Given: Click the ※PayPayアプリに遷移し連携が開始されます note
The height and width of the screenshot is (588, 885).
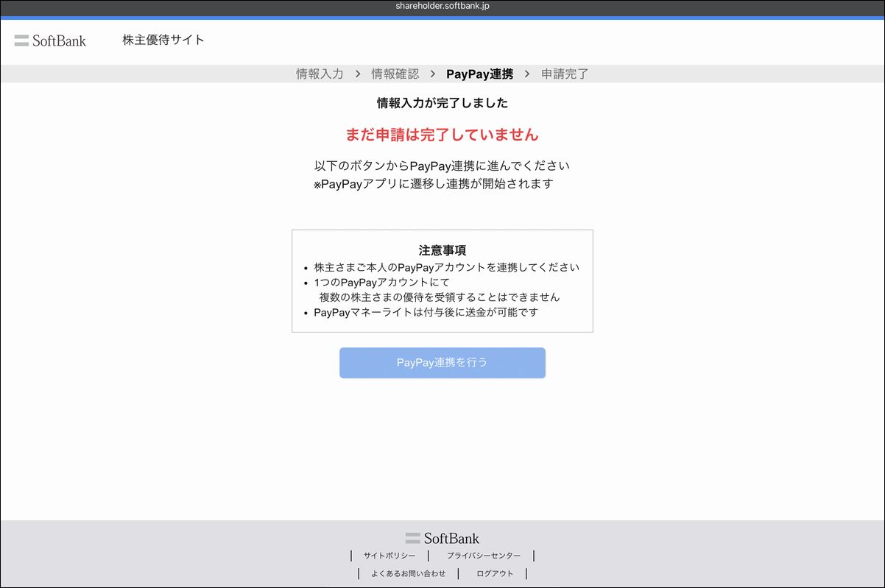Looking at the screenshot, I should point(433,184).
